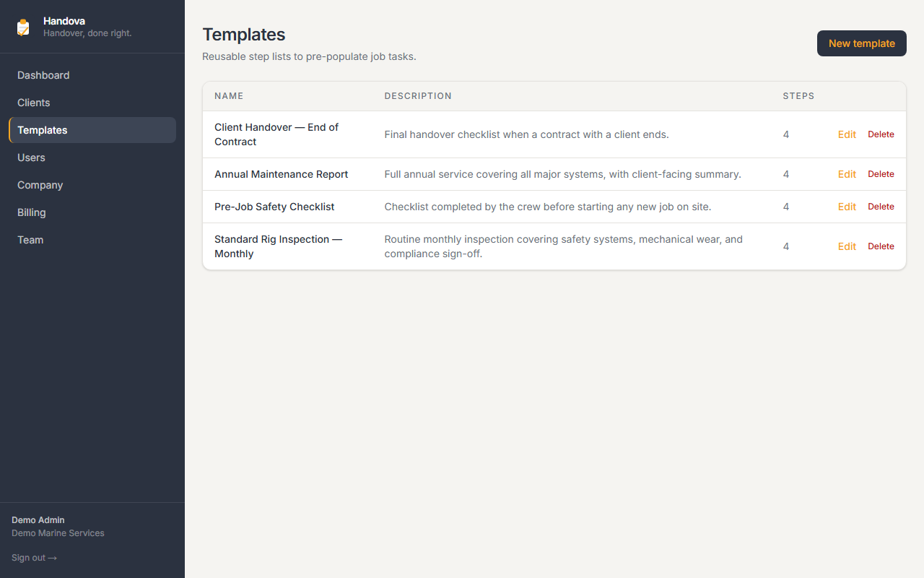Click the New template button
This screenshot has width=924, height=578.
point(861,43)
